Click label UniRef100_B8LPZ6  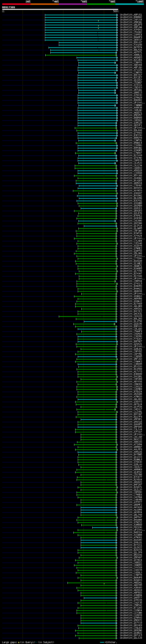131,50
